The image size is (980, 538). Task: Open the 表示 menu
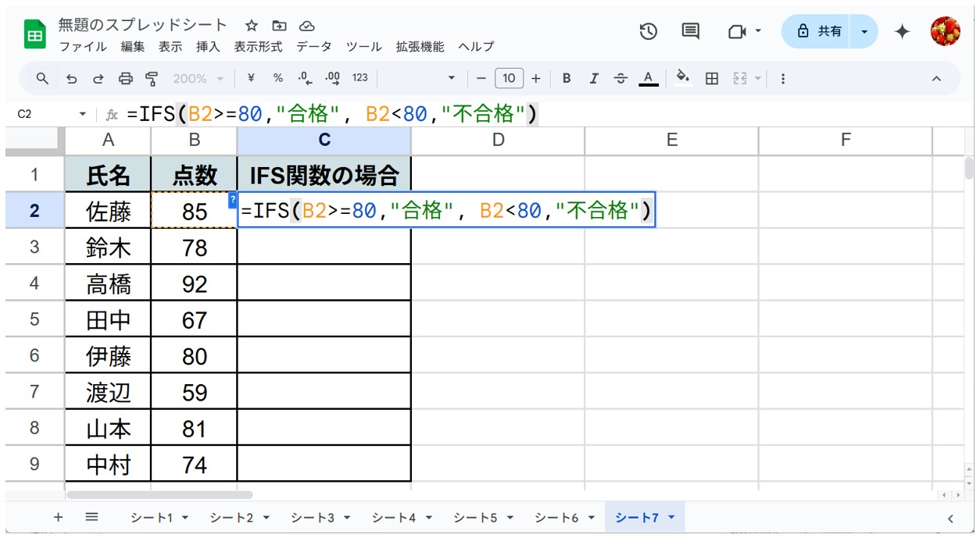point(170,47)
